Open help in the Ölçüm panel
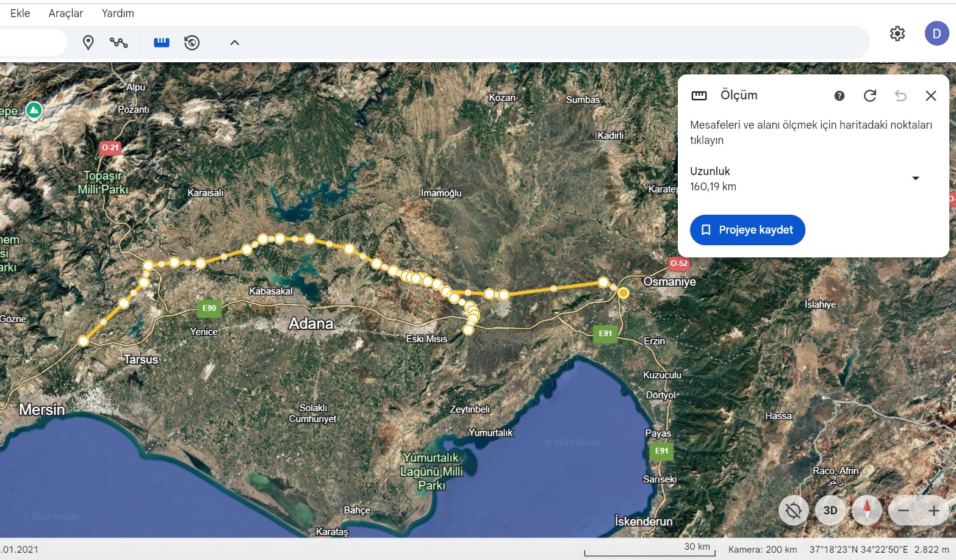Viewport: 956px width, 560px height. tap(839, 96)
